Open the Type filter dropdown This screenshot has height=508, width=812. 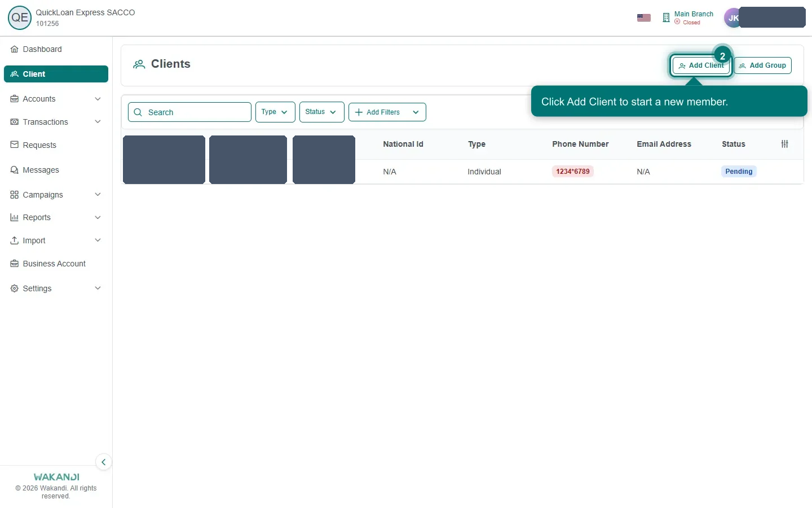pyautogui.click(x=275, y=112)
